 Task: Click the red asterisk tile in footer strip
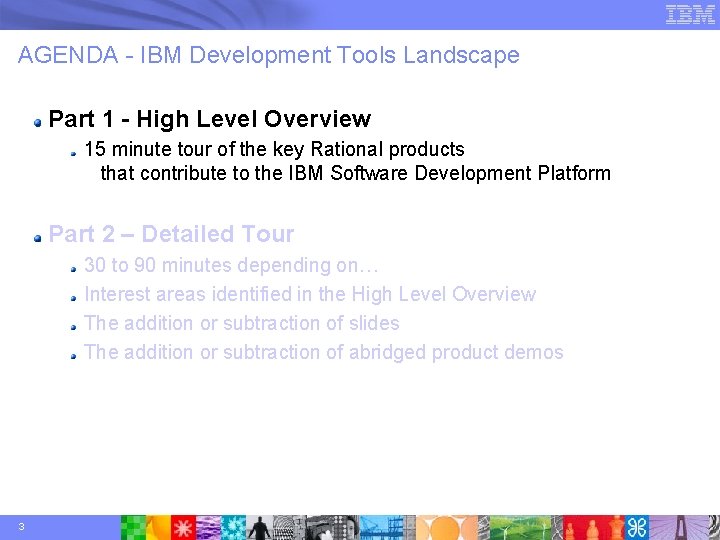tap(183, 528)
